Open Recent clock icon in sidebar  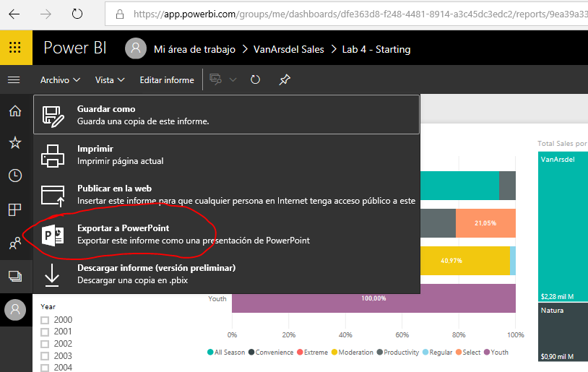click(15, 176)
